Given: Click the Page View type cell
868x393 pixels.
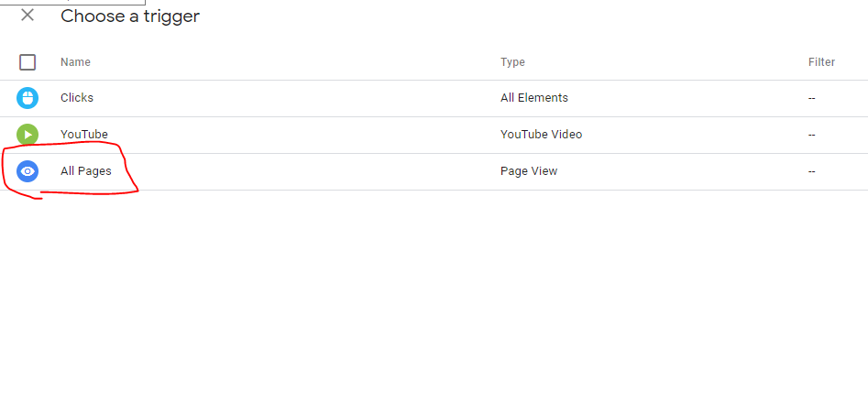Looking at the screenshot, I should click(x=528, y=171).
